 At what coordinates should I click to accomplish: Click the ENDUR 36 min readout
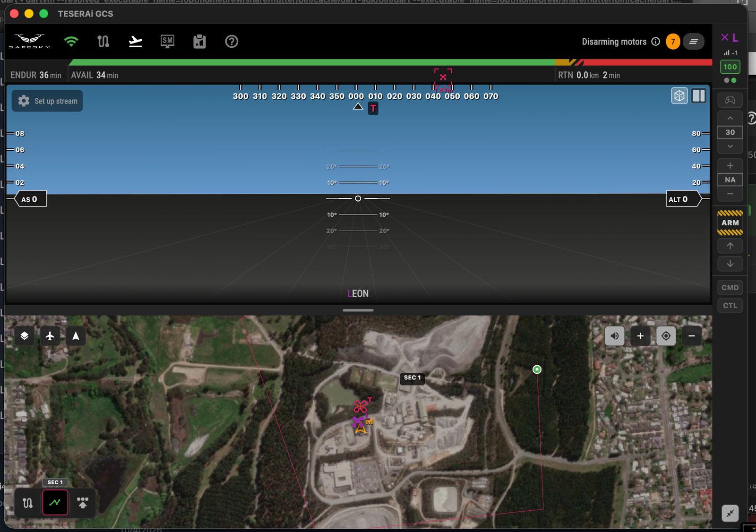point(36,75)
